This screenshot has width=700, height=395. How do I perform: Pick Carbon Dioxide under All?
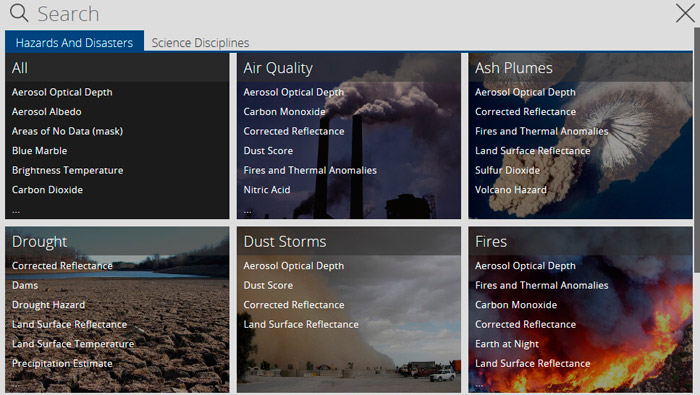pyautogui.click(x=47, y=190)
